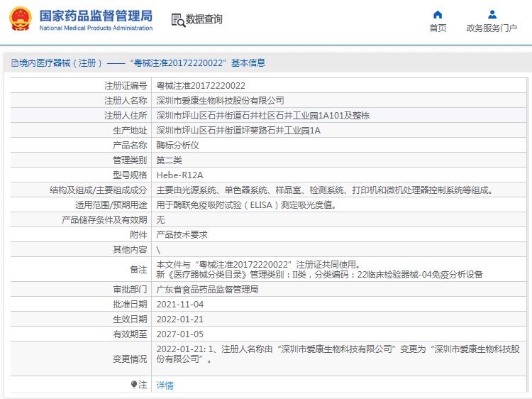Click the expiry date 2027-01-05

(x=180, y=334)
